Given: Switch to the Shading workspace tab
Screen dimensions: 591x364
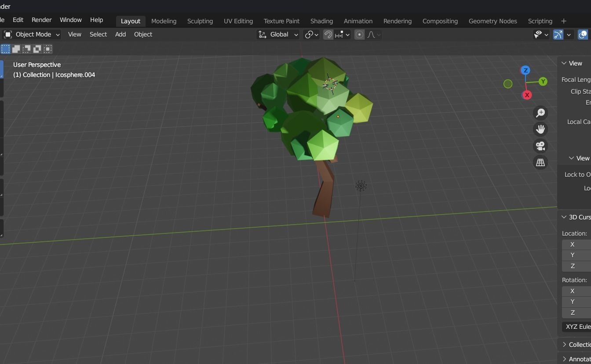Looking at the screenshot, I should [x=321, y=21].
